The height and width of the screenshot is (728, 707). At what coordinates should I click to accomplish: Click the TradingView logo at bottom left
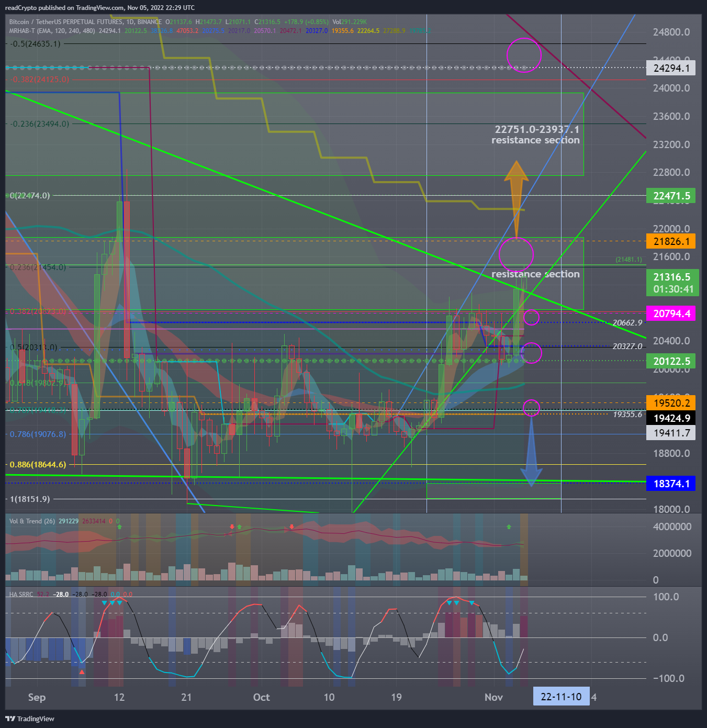30,719
